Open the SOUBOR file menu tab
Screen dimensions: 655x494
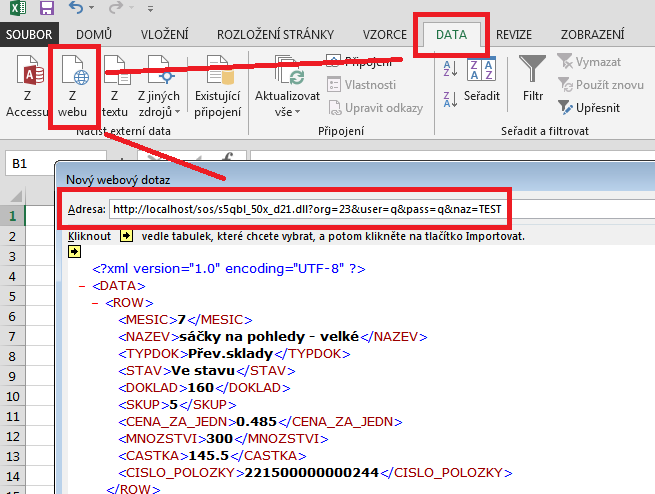(31, 34)
